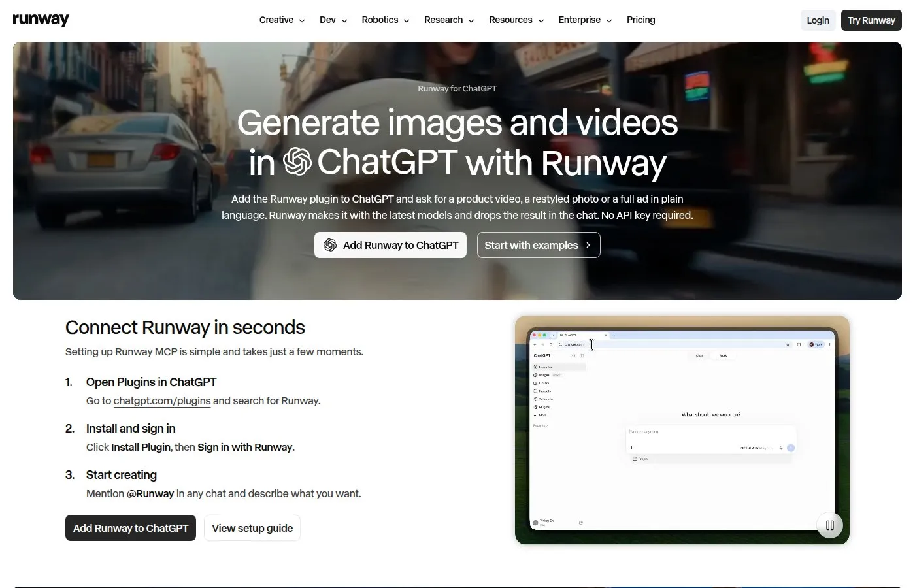This screenshot has height=588, width=915.
Task: Expand the Creative dropdown menu
Action: [x=282, y=20]
